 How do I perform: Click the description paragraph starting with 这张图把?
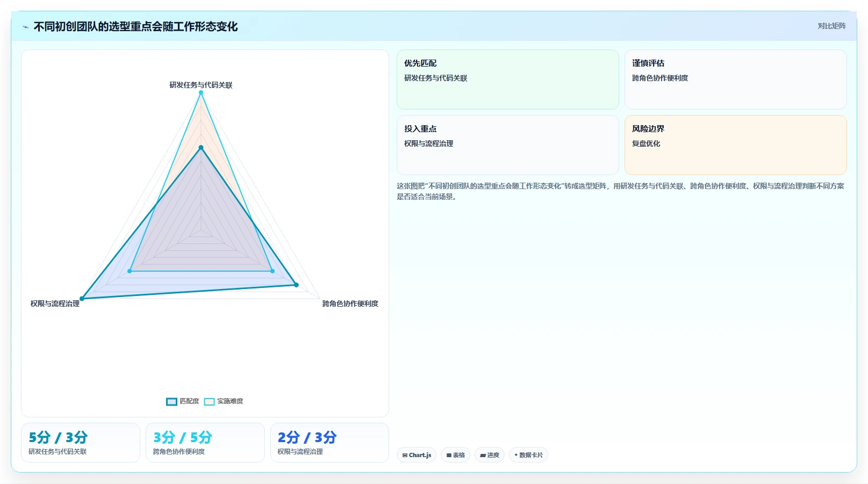621,191
